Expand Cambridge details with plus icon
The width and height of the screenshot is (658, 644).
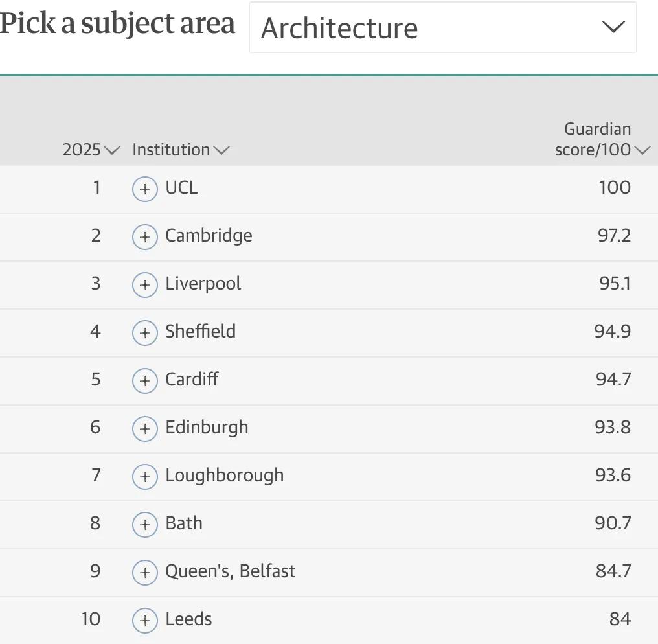(145, 237)
